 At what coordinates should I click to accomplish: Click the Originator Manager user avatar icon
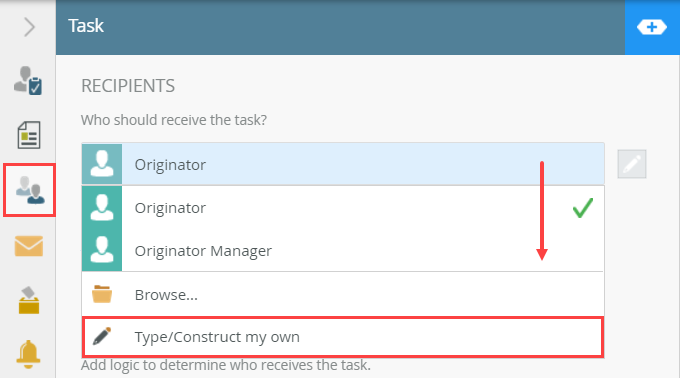pos(102,250)
